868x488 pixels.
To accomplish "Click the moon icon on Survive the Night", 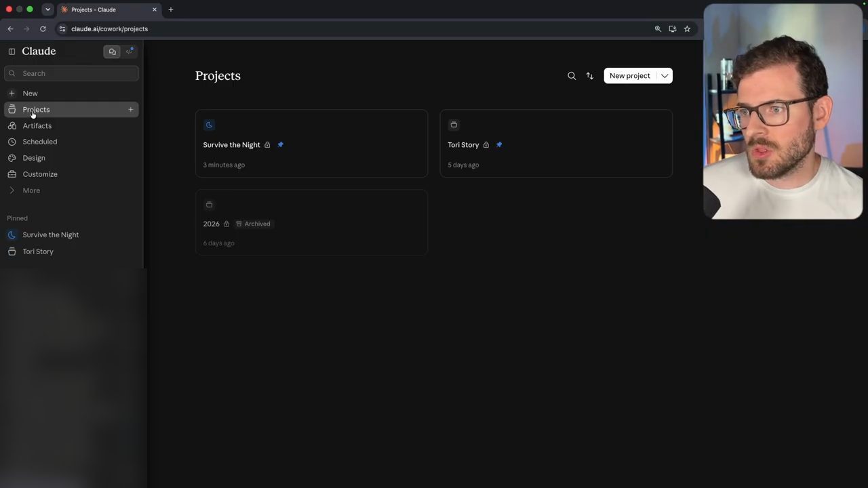I will pos(209,125).
